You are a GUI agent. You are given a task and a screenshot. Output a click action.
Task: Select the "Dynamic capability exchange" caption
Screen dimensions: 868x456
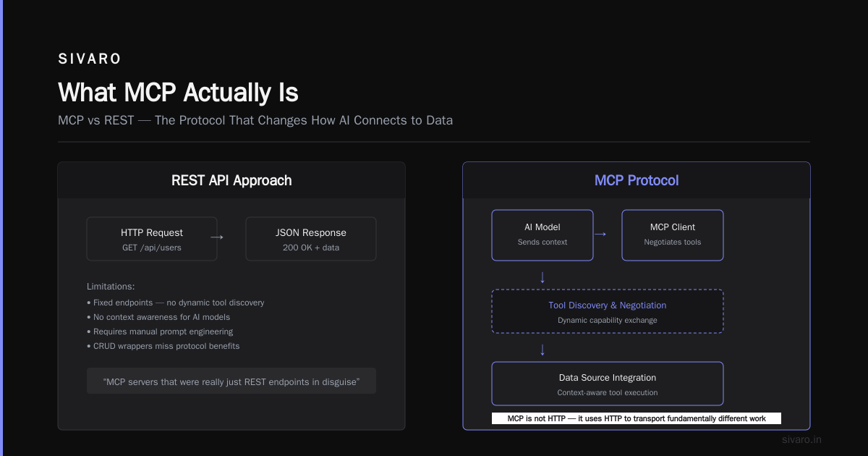[608, 320]
